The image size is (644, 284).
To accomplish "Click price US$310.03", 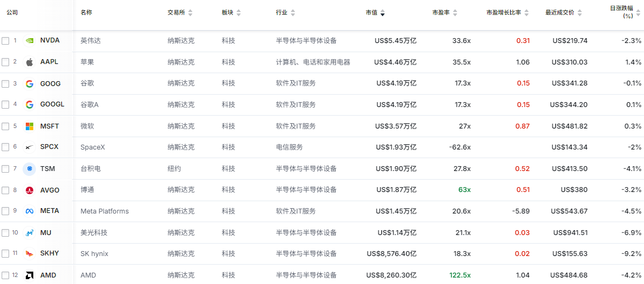I will 570,62.
